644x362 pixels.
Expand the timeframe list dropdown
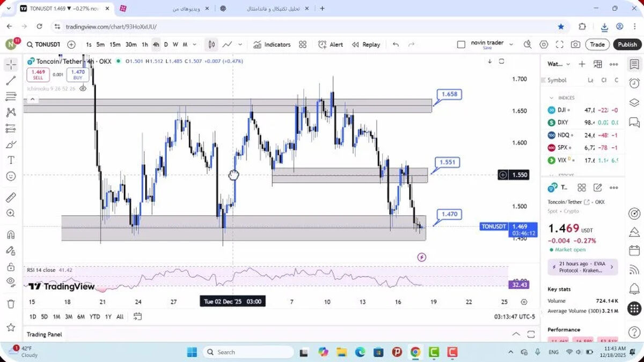[x=194, y=45]
